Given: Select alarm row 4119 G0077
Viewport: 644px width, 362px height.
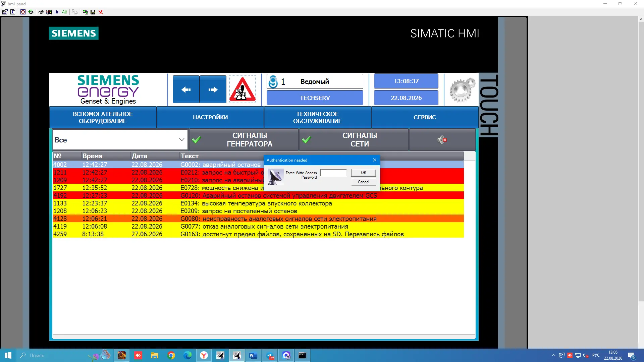Looking at the screenshot, I should click(x=258, y=226).
